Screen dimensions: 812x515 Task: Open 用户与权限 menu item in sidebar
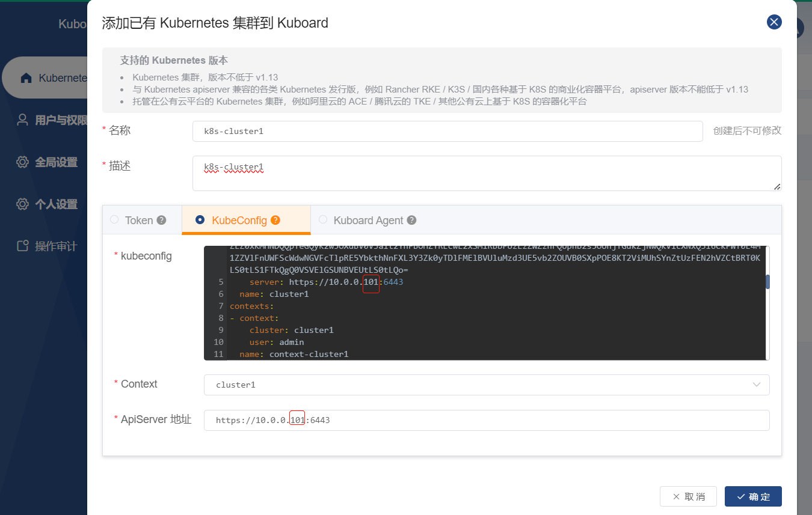60,120
